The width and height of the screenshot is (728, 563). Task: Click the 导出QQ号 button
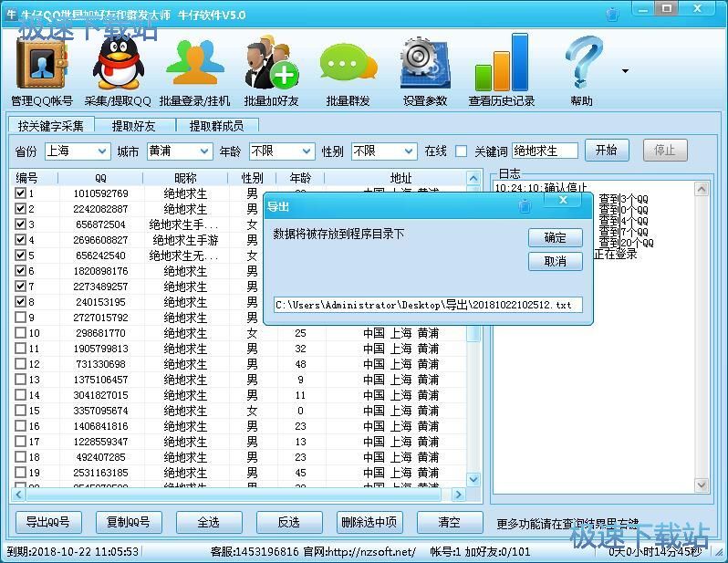48,522
